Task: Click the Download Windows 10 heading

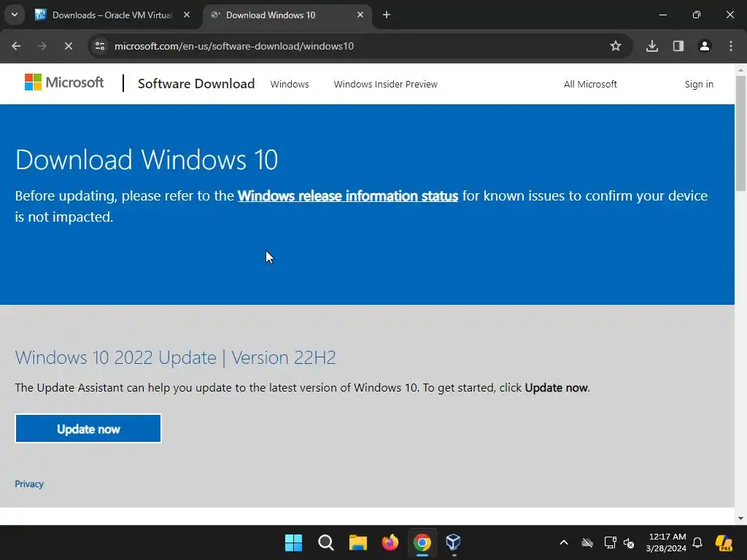Action: tap(147, 159)
